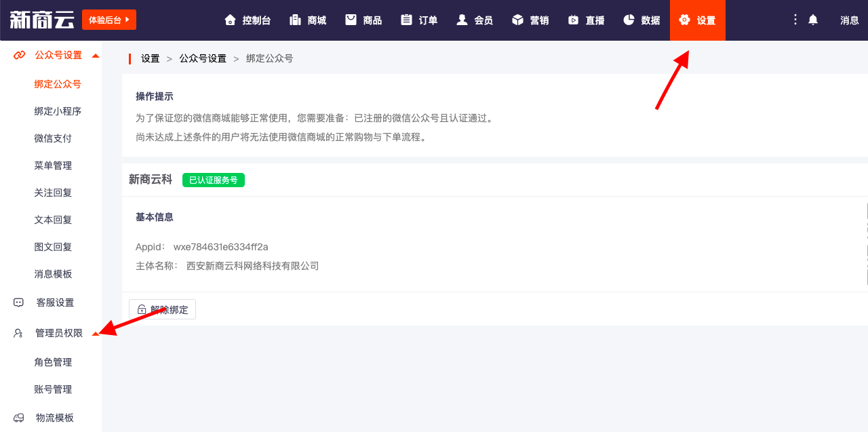This screenshot has width=868, height=432.
Task: Open 菜单管理 in the sidebar
Action: tap(53, 165)
